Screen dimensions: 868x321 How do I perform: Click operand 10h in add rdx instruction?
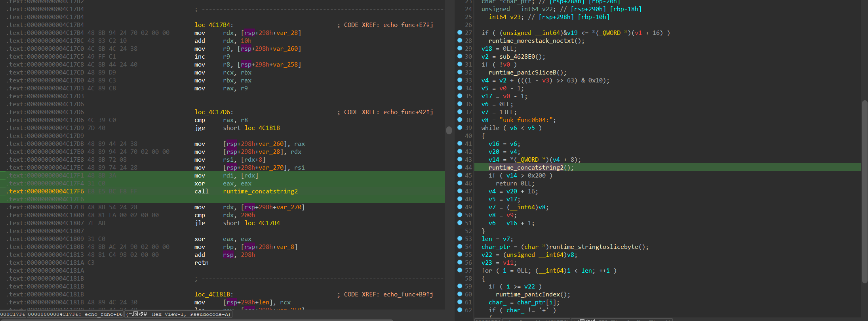point(246,41)
